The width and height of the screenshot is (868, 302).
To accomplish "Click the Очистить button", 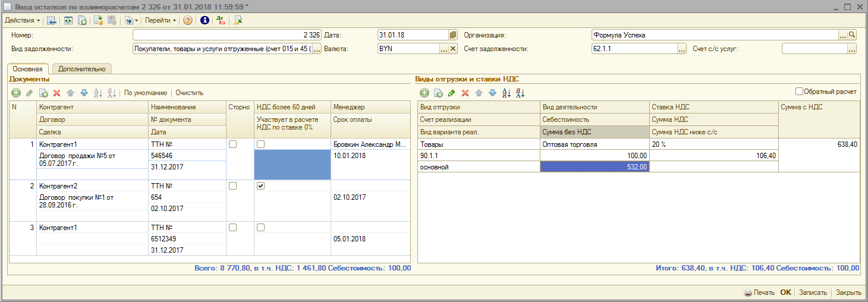I will pos(189,93).
